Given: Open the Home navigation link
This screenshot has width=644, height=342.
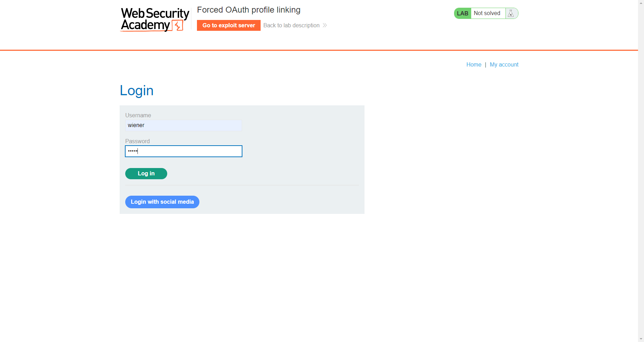Looking at the screenshot, I should (x=474, y=64).
